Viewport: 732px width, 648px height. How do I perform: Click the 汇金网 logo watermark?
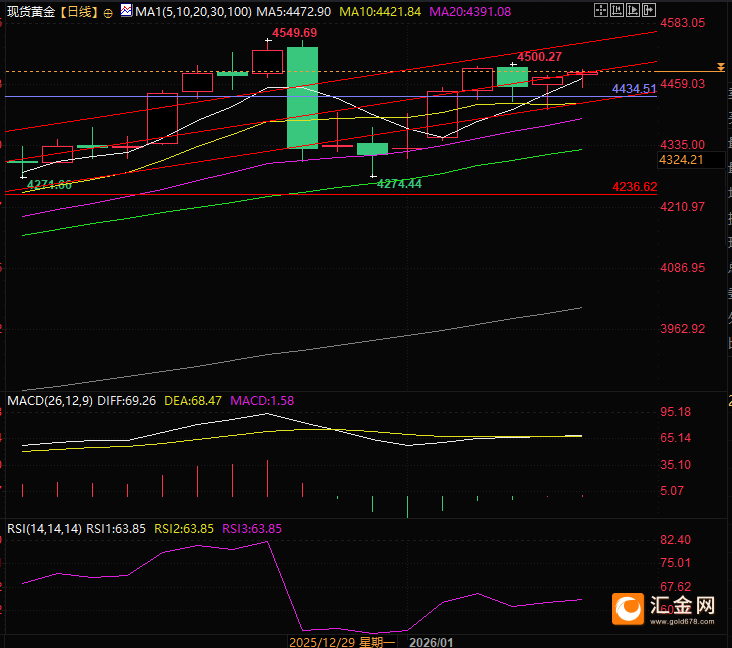pyautogui.click(x=663, y=608)
